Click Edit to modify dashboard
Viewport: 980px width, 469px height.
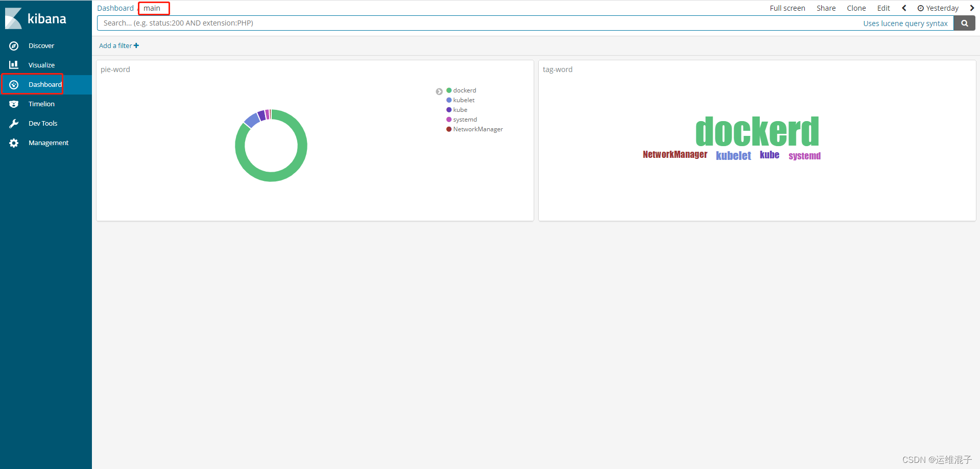click(x=883, y=8)
